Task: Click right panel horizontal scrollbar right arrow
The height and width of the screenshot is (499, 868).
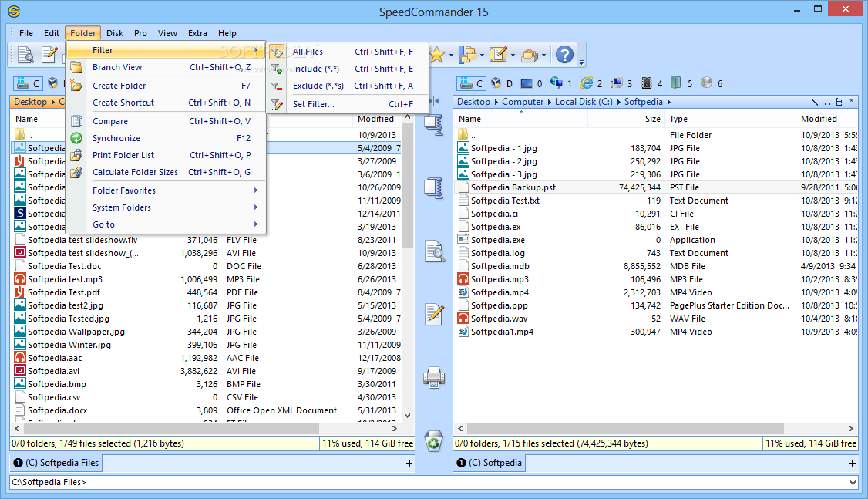Action: [851, 428]
